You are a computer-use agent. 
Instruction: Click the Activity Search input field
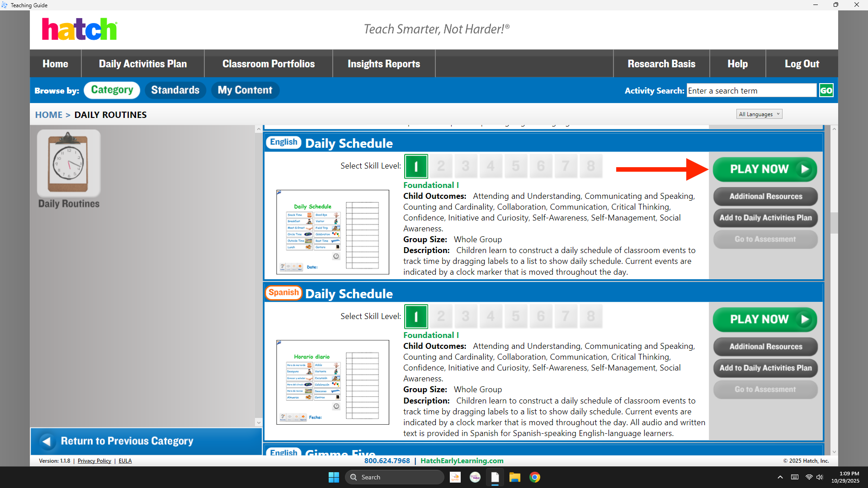tap(751, 90)
